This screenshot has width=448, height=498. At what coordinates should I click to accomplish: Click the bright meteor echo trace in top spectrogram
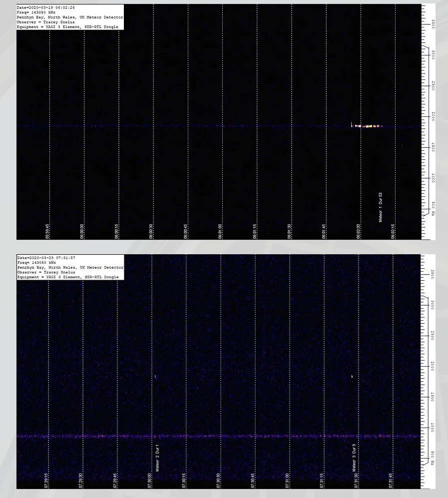coord(367,126)
